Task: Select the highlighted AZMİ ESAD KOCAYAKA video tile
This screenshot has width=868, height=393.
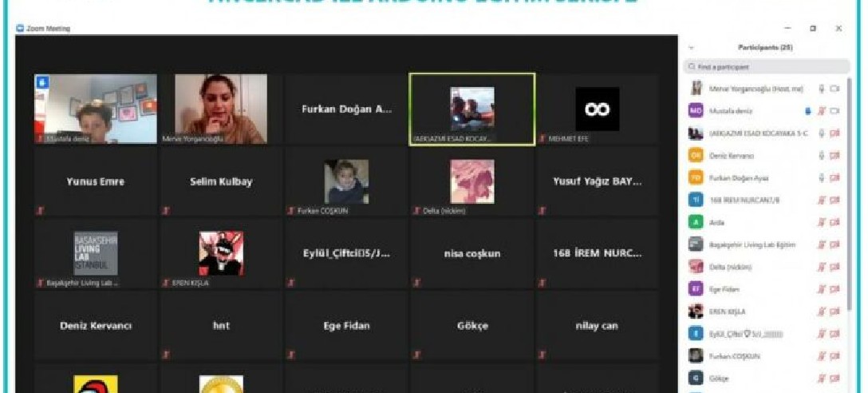Action: pyautogui.click(x=472, y=109)
